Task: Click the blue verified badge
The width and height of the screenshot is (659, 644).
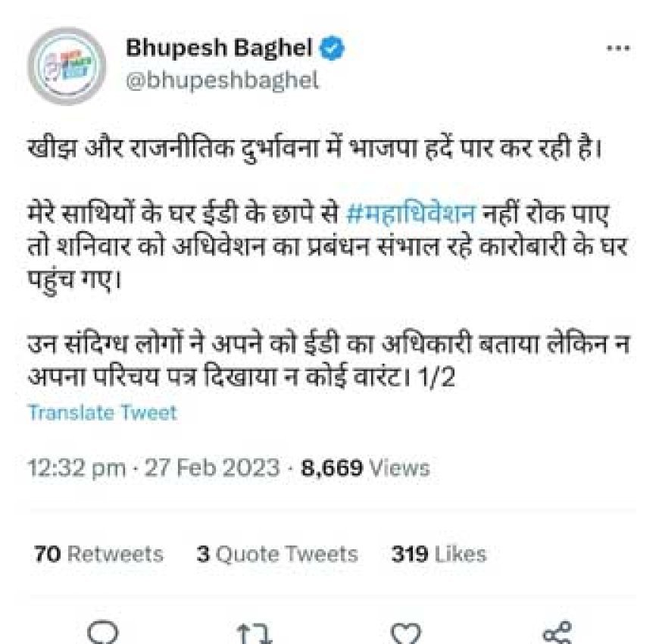Action: click(x=332, y=48)
